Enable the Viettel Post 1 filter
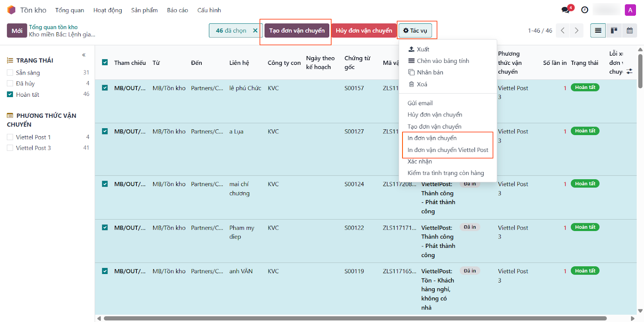The image size is (644, 322). tap(10, 137)
